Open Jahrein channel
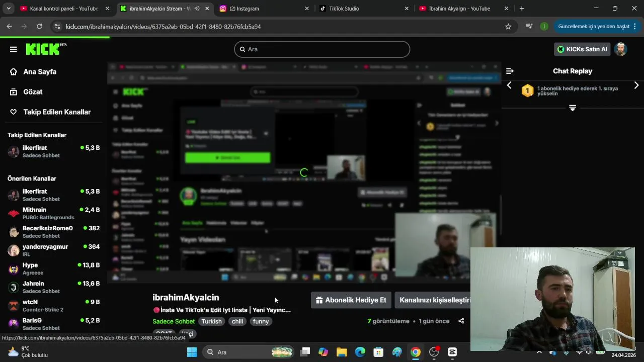The height and width of the screenshot is (362, 644). click(53, 287)
